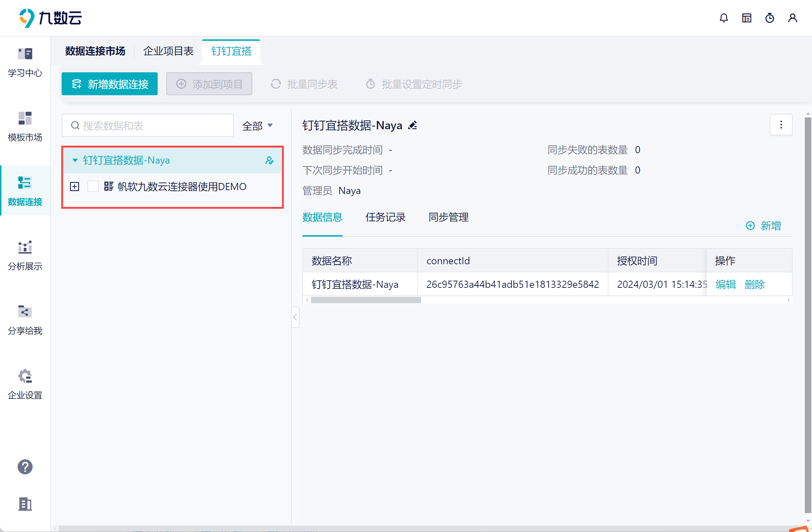Expand the 帆软九数云连接器使用DEMO tree node
Viewport: 812px width, 532px height.
pos(75,187)
